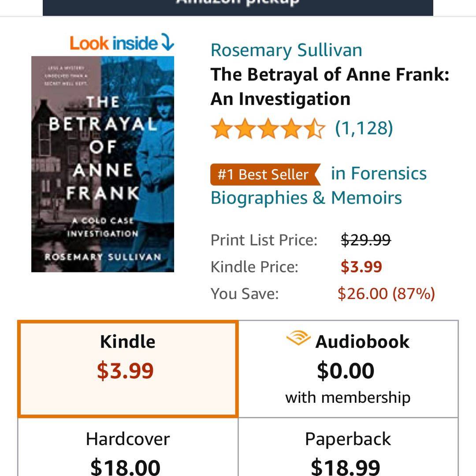The width and height of the screenshot is (476, 476).
Task: Click the half-filled fifth rating star
Action: point(315,129)
